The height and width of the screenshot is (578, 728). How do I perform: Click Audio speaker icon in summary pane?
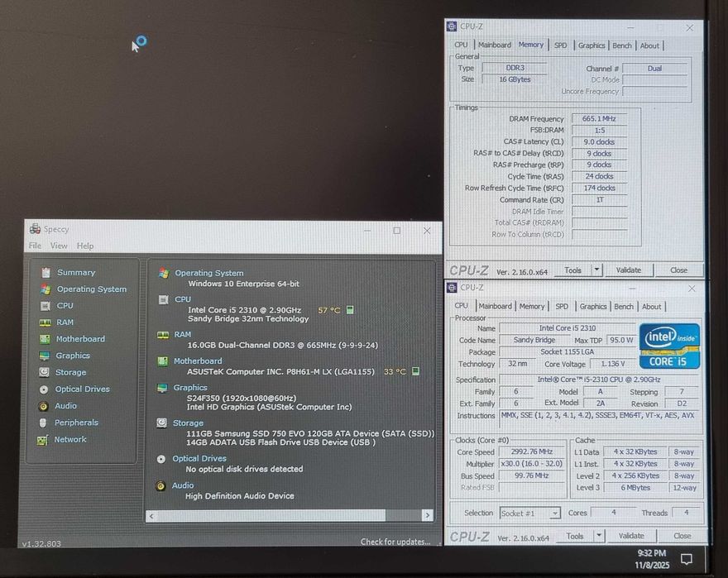click(160, 486)
